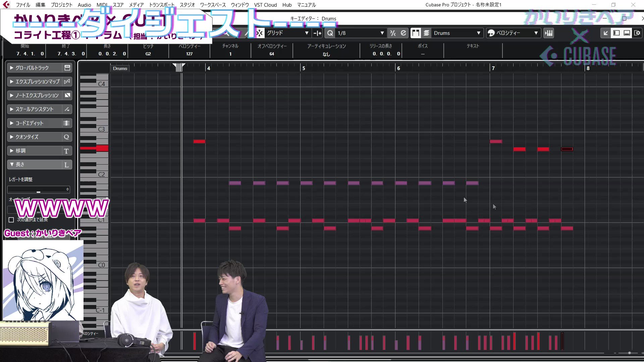
Task: Expand the ノートエクスプレッション section
Action: 34,95
